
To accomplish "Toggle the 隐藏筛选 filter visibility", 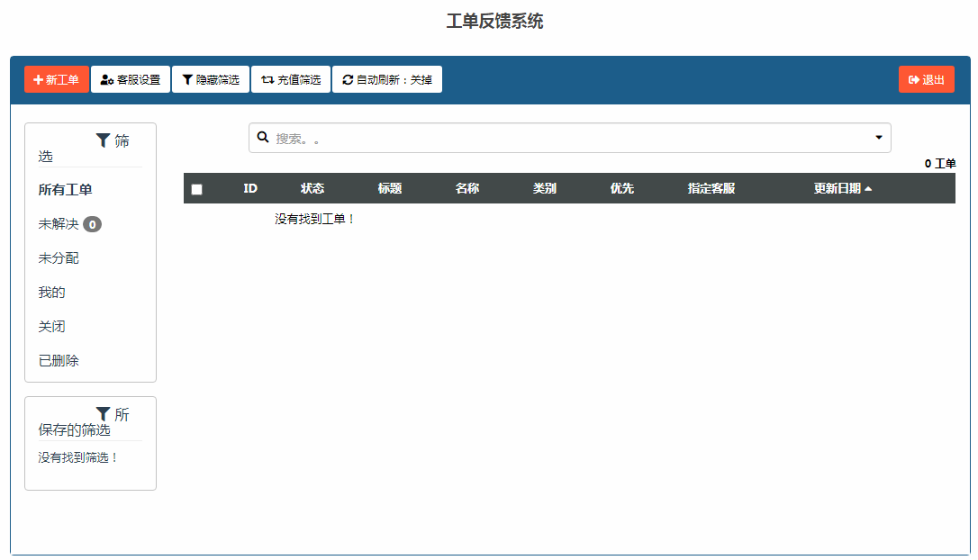I will (x=210, y=79).
